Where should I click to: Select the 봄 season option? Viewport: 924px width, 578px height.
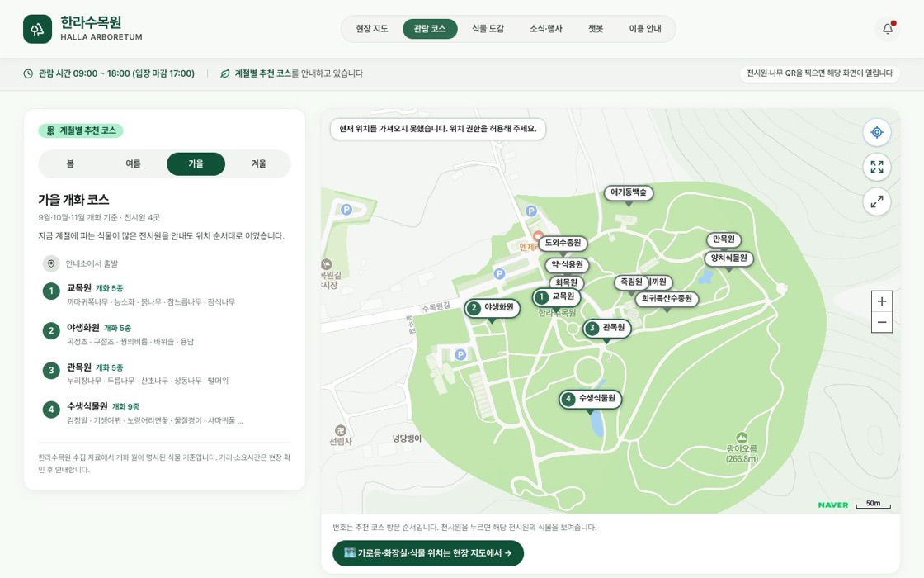coord(70,164)
